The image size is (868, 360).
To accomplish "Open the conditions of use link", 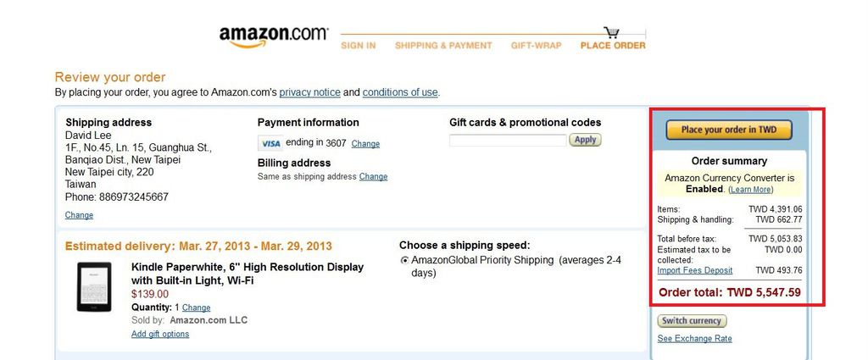I will [x=400, y=92].
